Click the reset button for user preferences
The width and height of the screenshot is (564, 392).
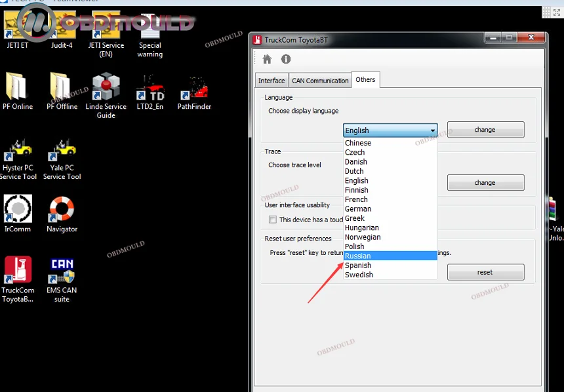point(485,272)
